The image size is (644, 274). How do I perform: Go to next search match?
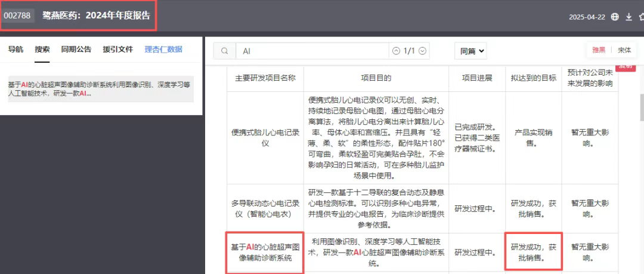coord(422,51)
